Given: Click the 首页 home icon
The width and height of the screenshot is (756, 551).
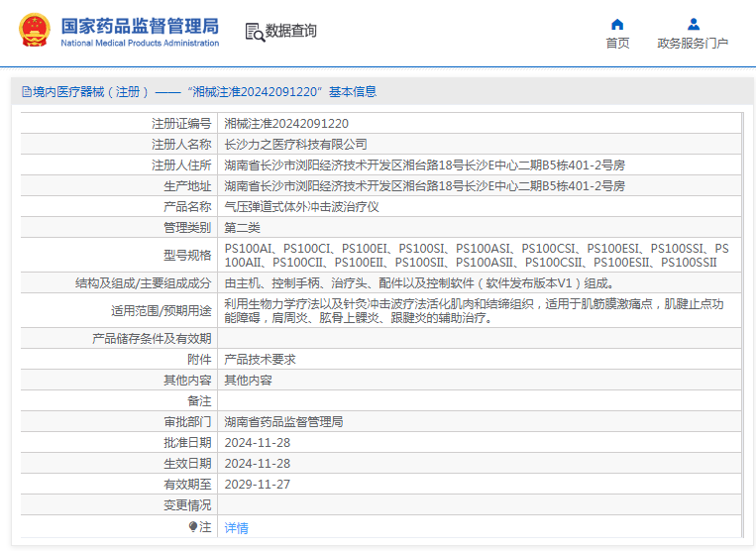Looking at the screenshot, I should point(617,24).
